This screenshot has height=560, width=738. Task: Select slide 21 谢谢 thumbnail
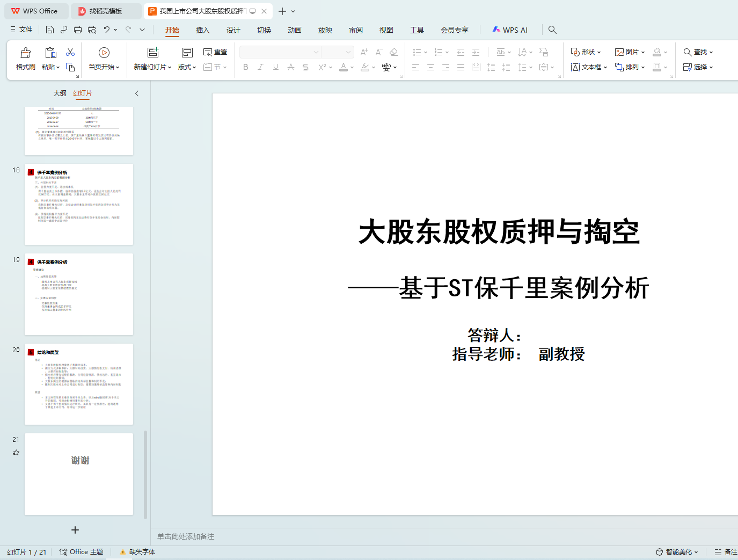tap(79, 474)
